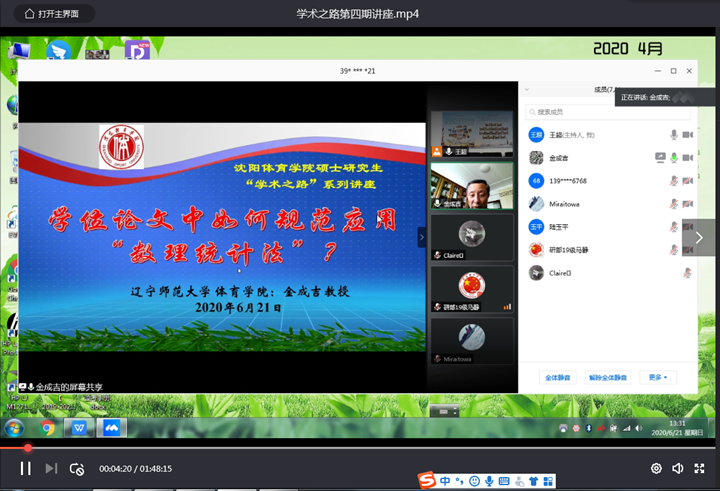The height and width of the screenshot is (491, 720).
Task: Collapse the members panel with the chevron
Action: pos(421,237)
